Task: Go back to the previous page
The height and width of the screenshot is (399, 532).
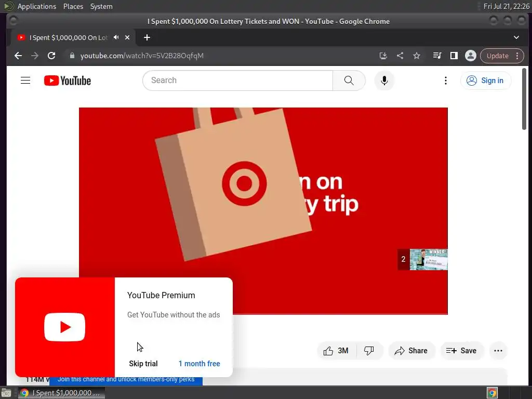Action: pos(18,56)
